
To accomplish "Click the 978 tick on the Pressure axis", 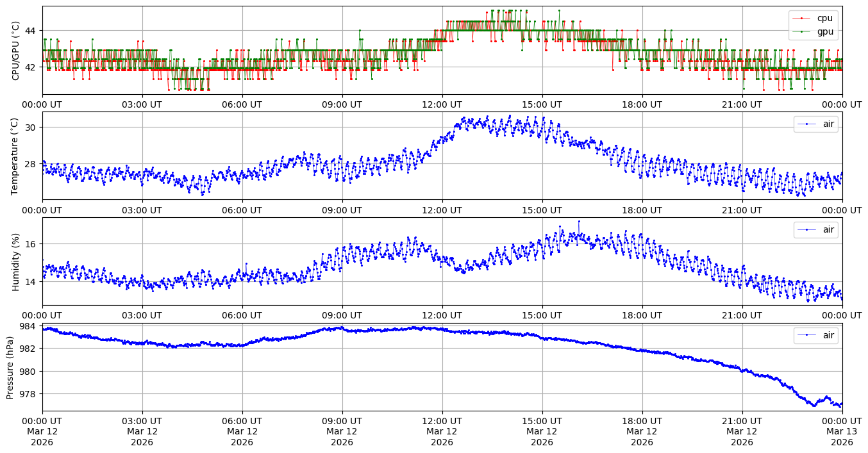I will coord(28,394).
